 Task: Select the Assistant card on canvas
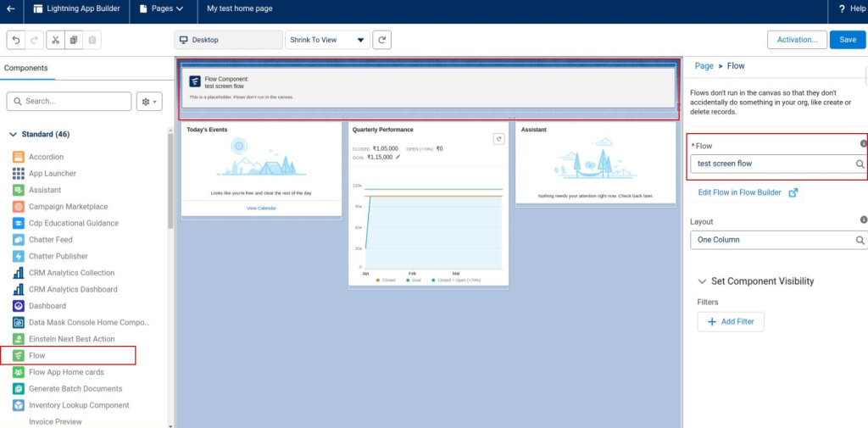(596, 162)
